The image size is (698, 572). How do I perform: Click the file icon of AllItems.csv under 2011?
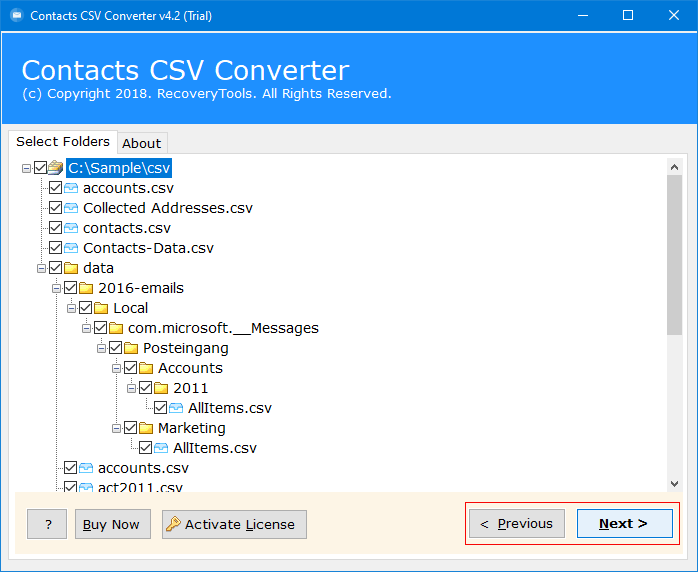click(176, 408)
